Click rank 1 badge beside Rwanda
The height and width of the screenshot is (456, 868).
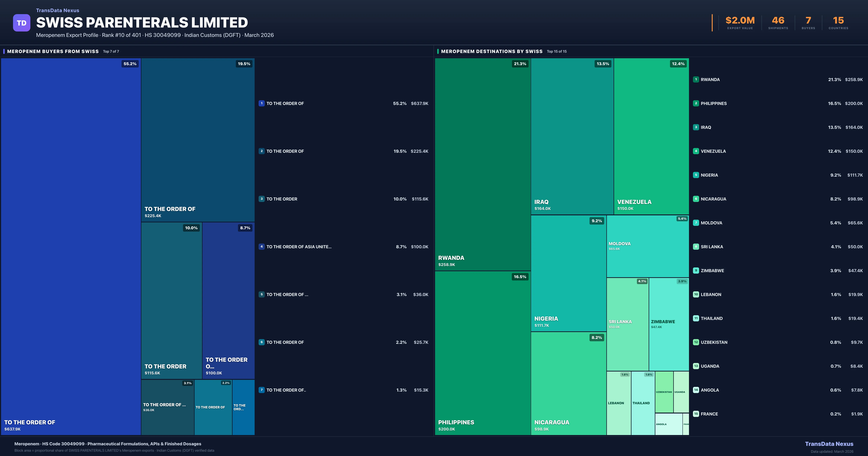[696, 80]
